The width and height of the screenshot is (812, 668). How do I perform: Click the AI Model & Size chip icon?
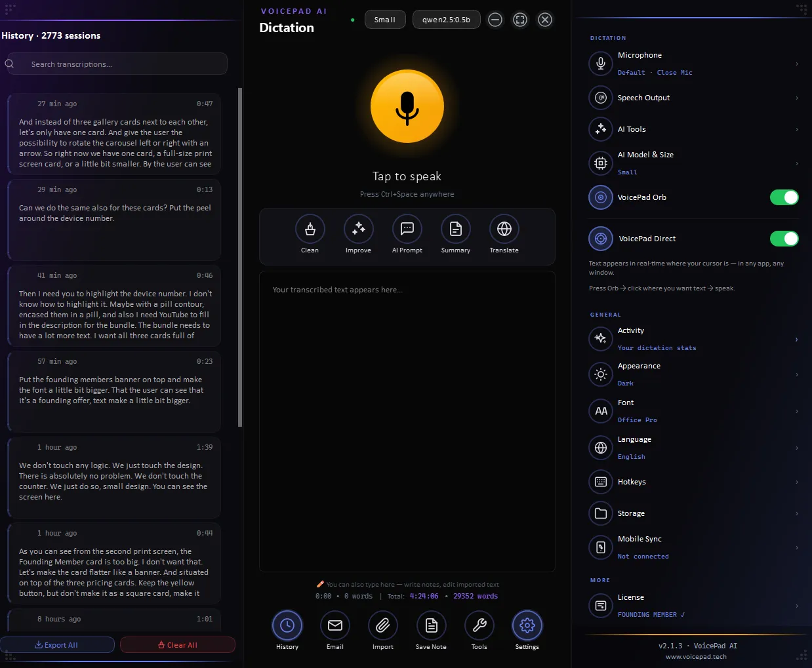click(x=600, y=163)
